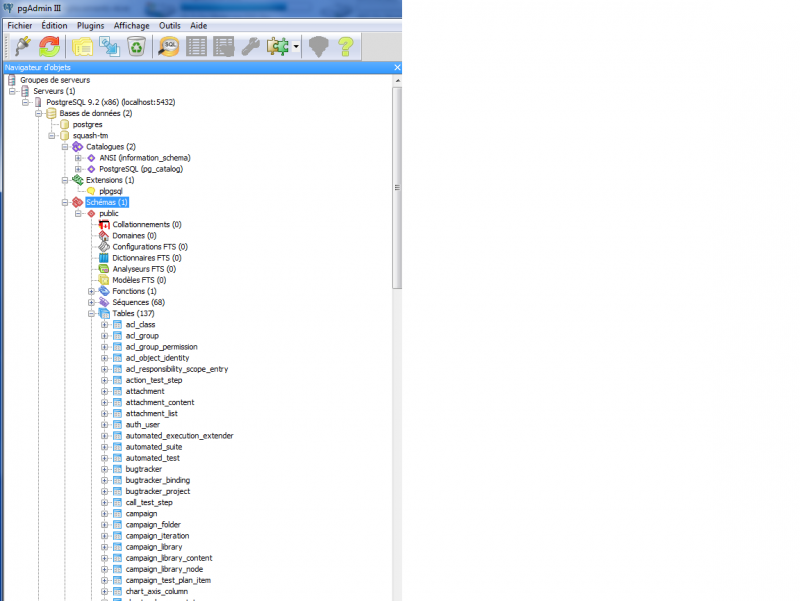
Task: Click the object browser vertical scrollbar thumb
Action: pyautogui.click(x=397, y=188)
